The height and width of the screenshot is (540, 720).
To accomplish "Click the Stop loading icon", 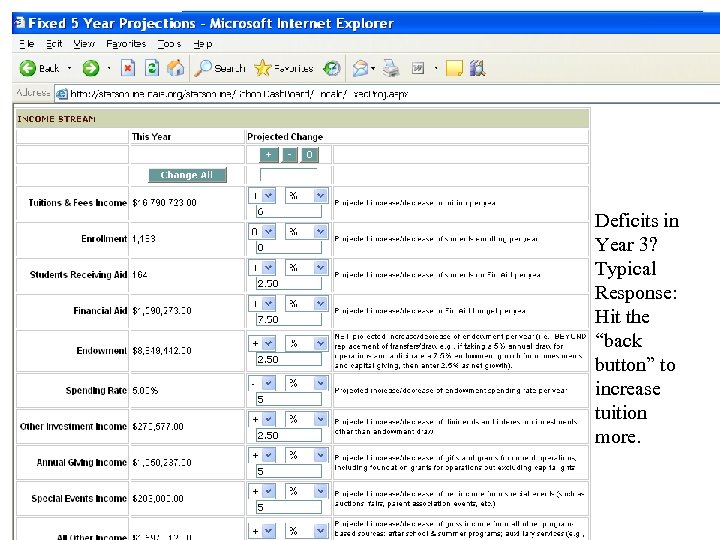I will (x=128, y=68).
